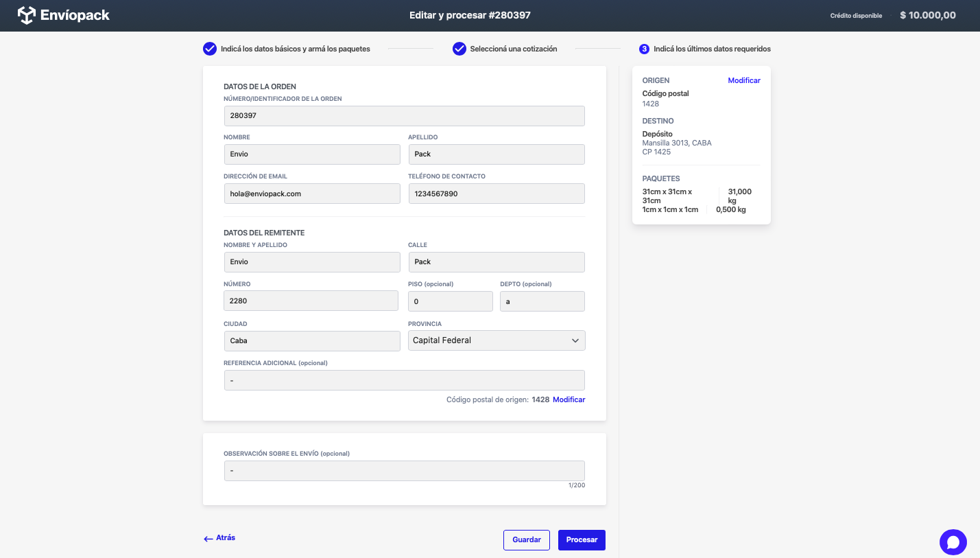The height and width of the screenshot is (558, 980).
Task: Click the header title 'Editar y procesar #280397'
Action: point(470,15)
